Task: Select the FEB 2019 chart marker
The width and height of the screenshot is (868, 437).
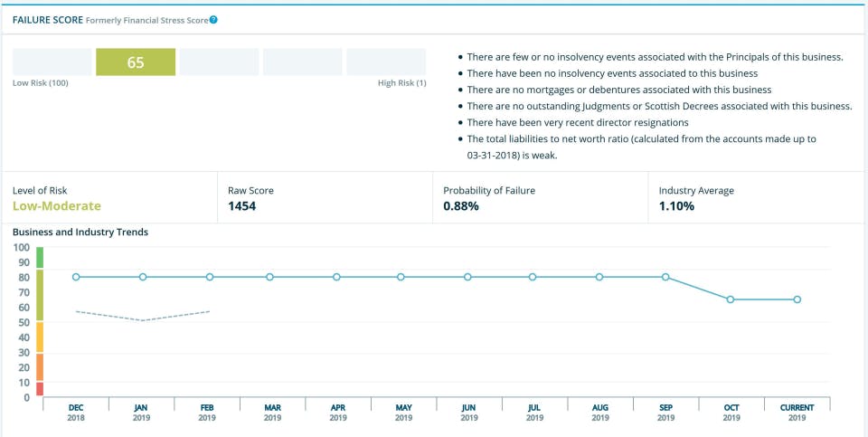Action: 210,277
